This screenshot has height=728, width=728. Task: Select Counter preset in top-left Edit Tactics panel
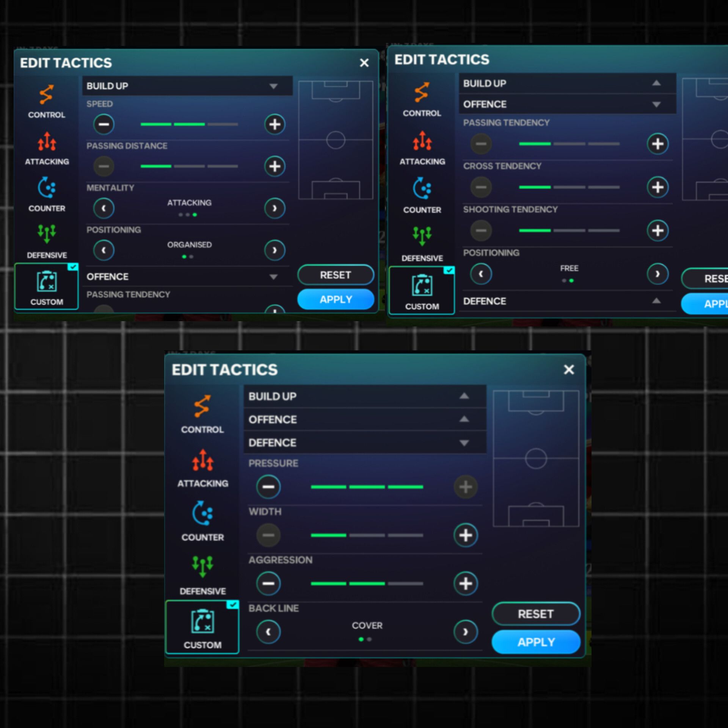[x=47, y=195]
